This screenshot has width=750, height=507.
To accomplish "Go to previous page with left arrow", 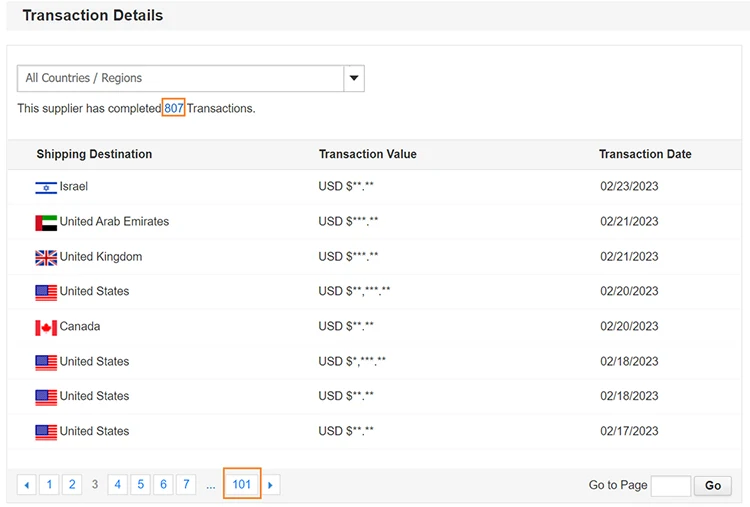I will point(27,485).
